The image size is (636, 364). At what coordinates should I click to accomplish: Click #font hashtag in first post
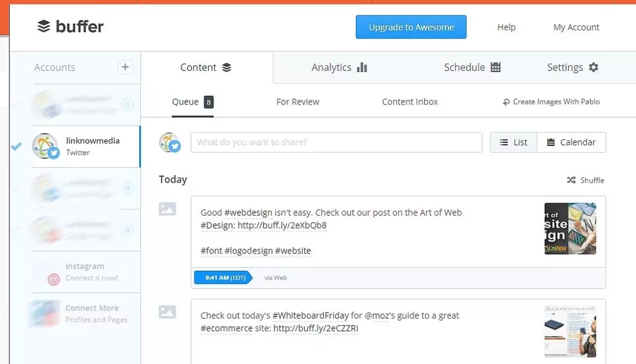point(211,251)
